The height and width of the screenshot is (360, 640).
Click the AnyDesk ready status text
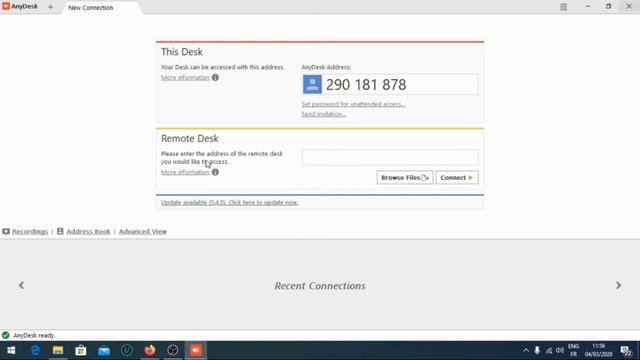(x=34, y=336)
